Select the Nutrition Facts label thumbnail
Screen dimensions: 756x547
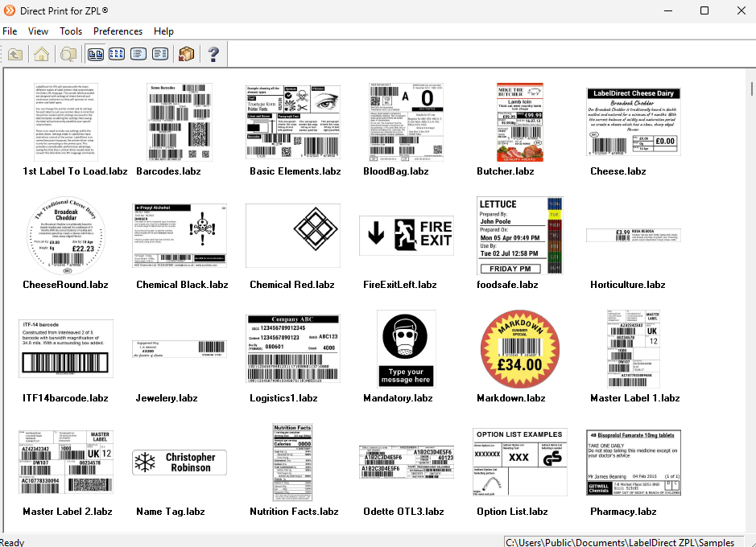[x=293, y=463]
